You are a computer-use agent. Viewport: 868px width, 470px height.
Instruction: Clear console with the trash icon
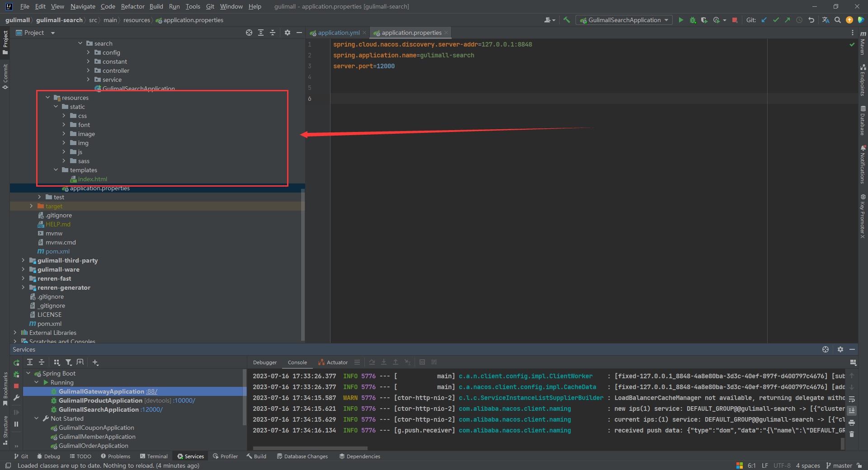coord(852,434)
